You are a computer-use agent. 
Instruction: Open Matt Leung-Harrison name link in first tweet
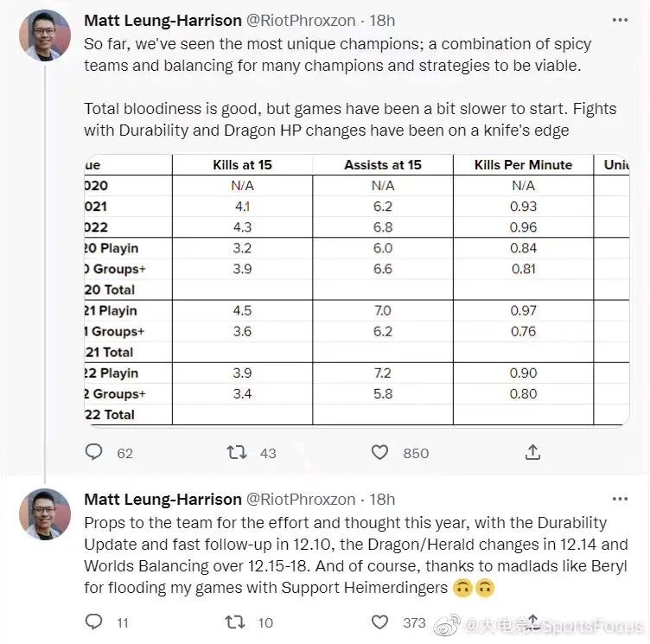[162, 21]
